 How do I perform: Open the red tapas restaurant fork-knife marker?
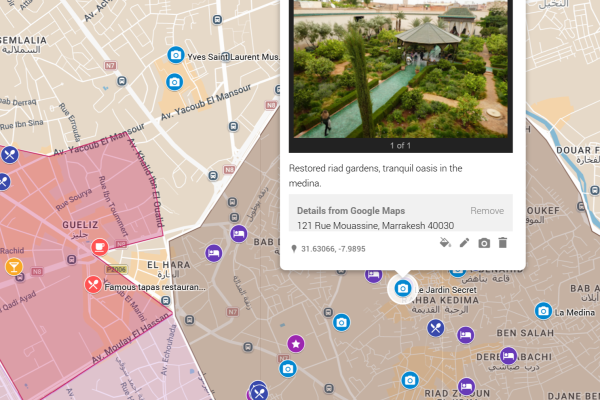(93, 285)
